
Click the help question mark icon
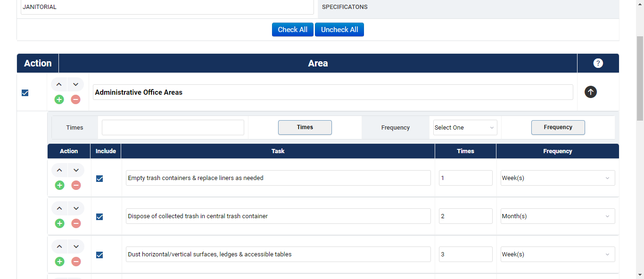598,63
